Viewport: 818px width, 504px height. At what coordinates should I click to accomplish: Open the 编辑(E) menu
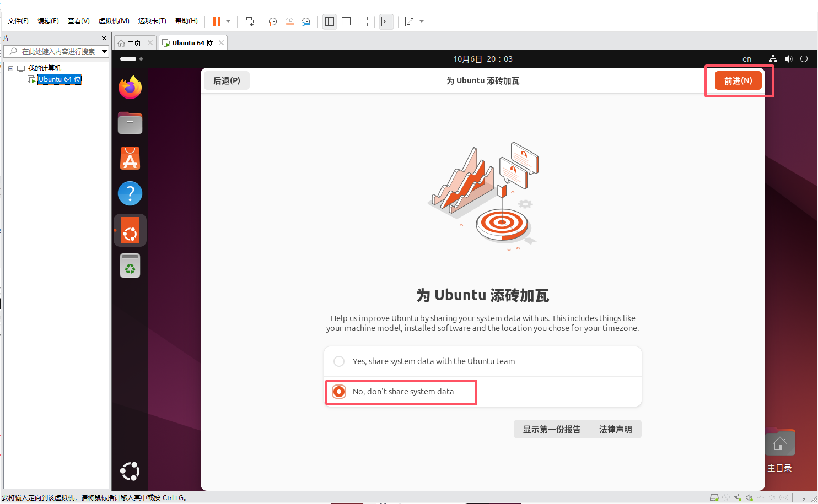tap(48, 21)
